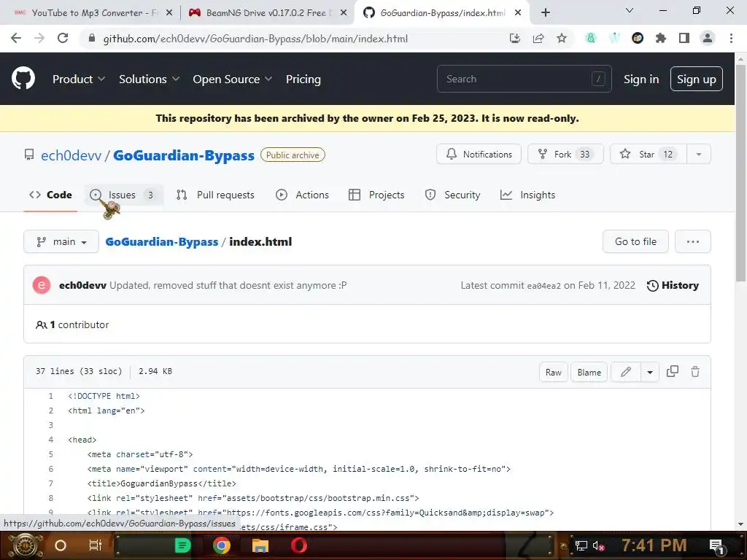Open the Insights tab
Image resolution: width=747 pixels, height=560 pixels.
528,195
